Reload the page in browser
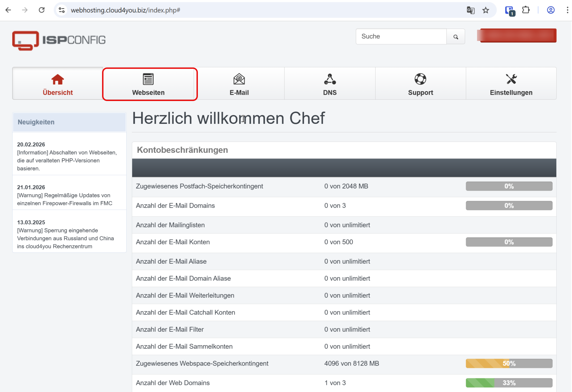The width and height of the screenshot is (572, 392). 42,10
